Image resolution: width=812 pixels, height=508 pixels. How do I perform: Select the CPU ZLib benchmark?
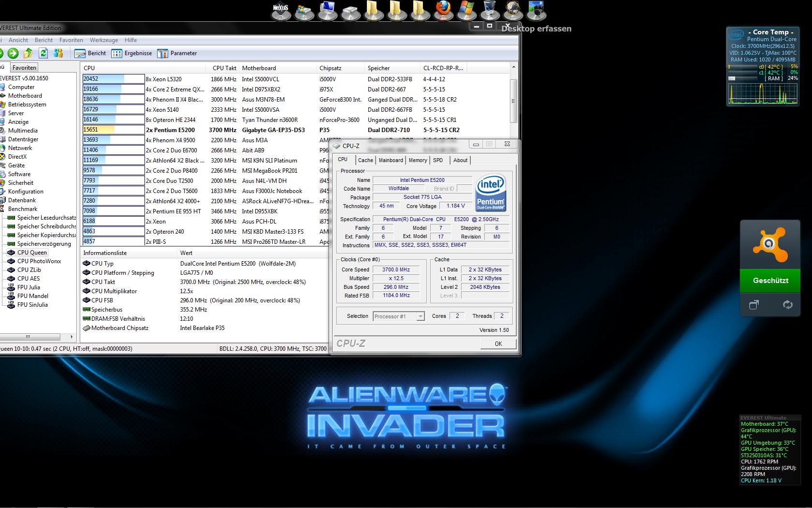[x=29, y=270]
